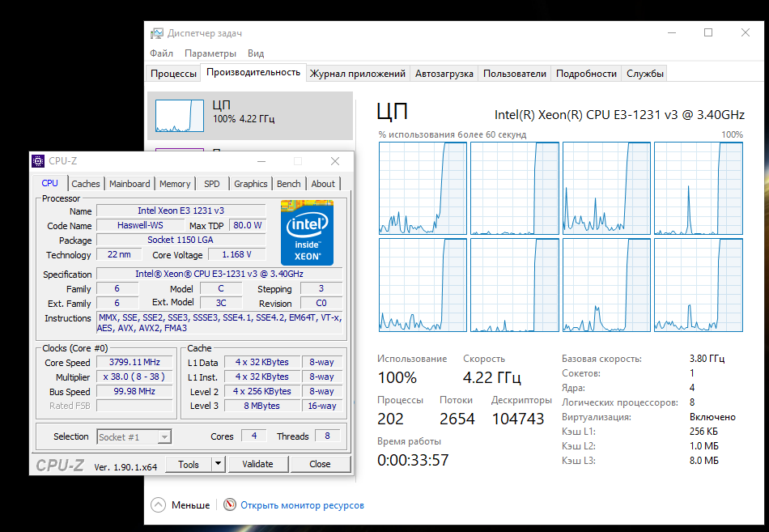Click the Technology value 22 nm
Image resolution: width=769 pixels, height=532 pixels.
point(119,254)
